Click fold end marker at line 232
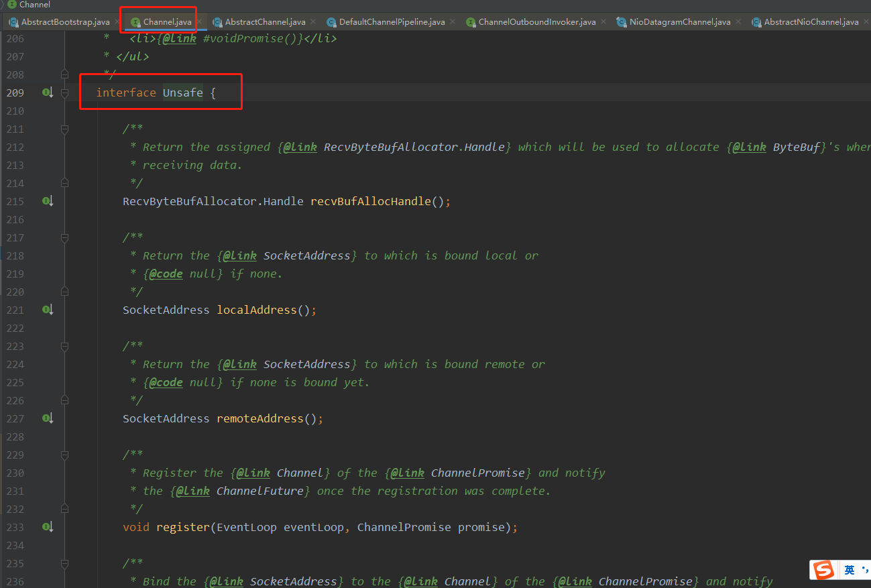 [65, 509]
